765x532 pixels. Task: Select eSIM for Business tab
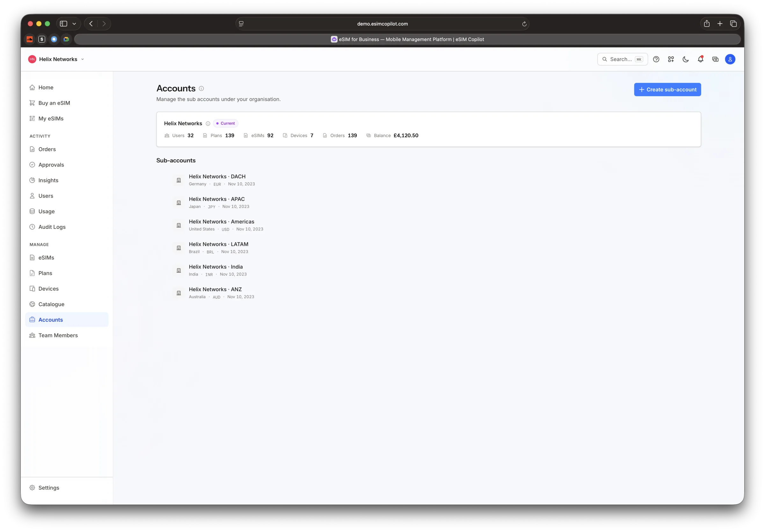coord(407,39)
